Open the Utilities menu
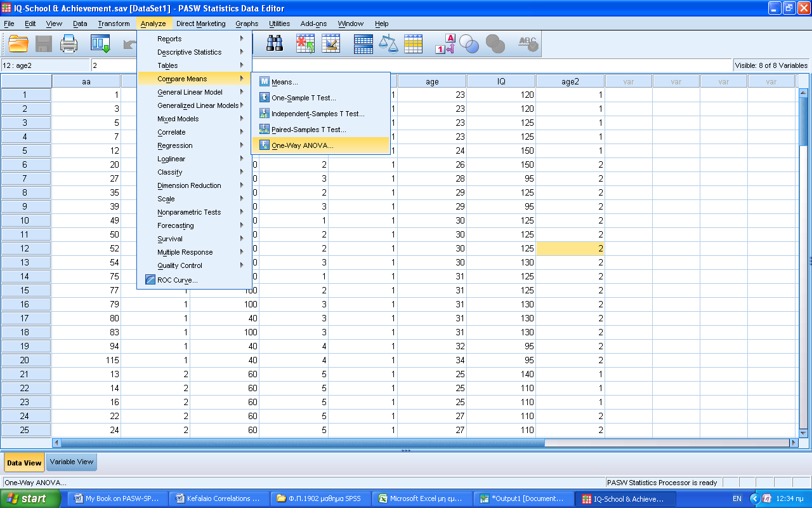Screen dimensions: 812x508 (279, 23)
